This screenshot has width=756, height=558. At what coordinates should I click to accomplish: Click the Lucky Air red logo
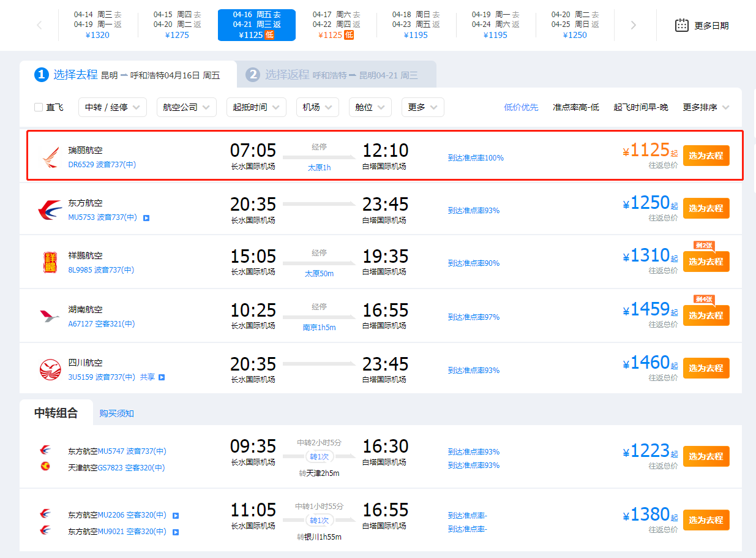[x=50, y=262]
